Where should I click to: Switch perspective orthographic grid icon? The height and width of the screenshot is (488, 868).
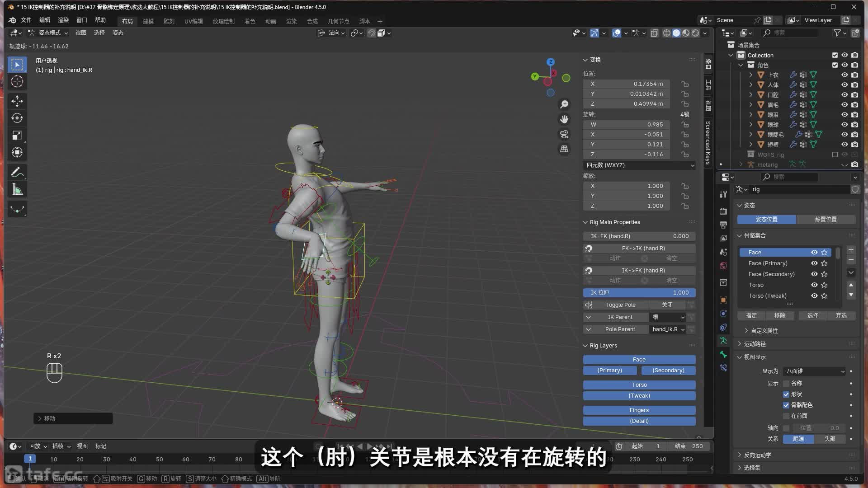click(x=564, y=149)
